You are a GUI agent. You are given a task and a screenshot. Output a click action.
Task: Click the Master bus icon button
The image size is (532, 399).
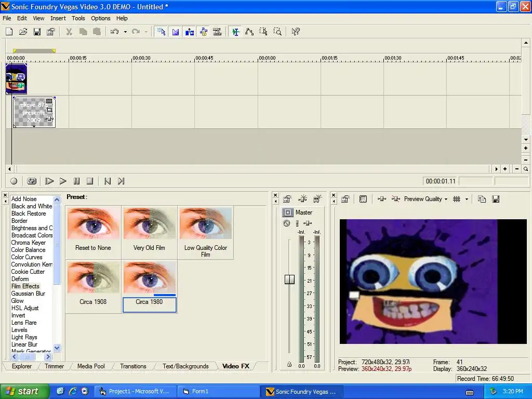[288, 212]
